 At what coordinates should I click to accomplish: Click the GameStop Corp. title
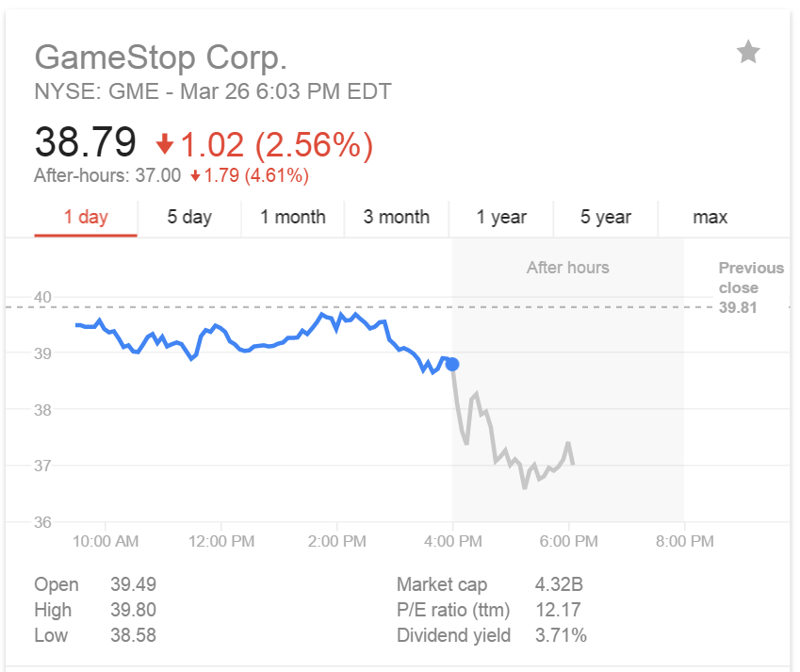point(161,57)
